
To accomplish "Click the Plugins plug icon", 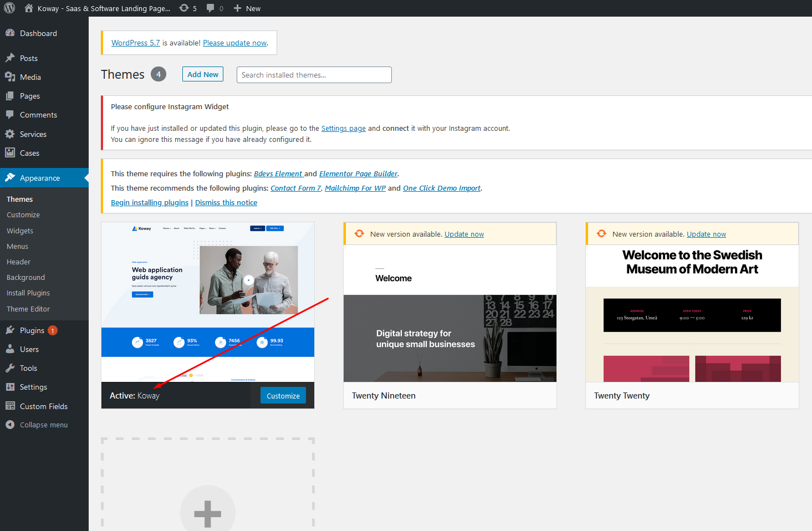I will [x=10, y=330].
